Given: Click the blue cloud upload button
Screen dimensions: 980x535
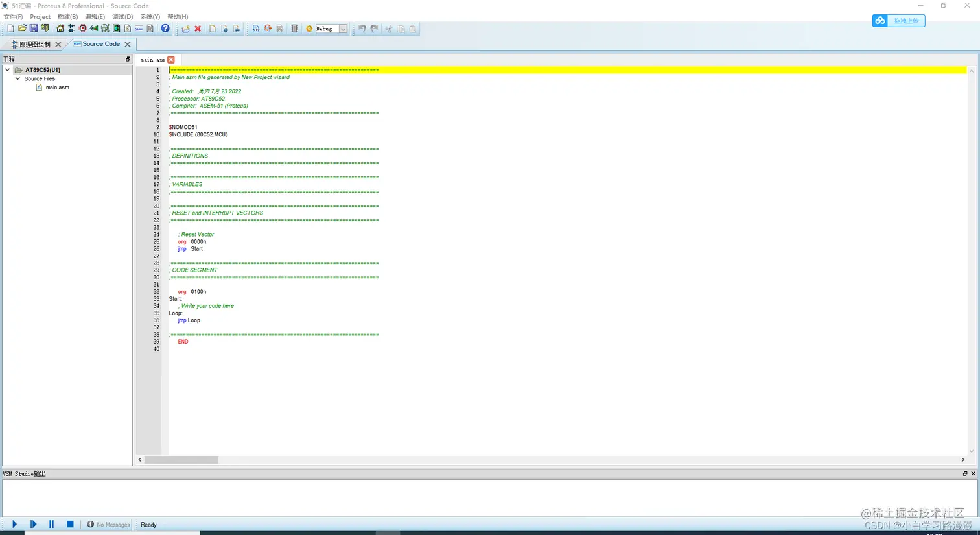Looking at the screenshot, I should pos(898,21).
